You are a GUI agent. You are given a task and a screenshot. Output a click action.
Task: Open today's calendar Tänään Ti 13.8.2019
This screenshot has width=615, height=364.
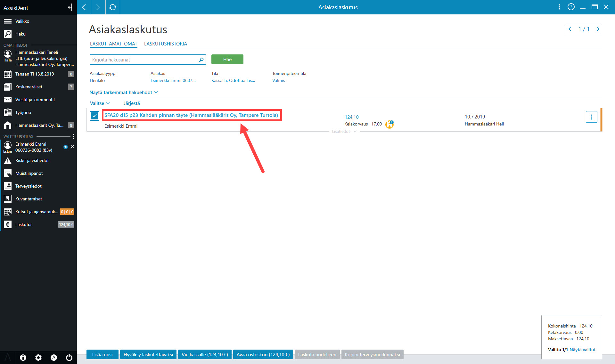click(38, 74)
